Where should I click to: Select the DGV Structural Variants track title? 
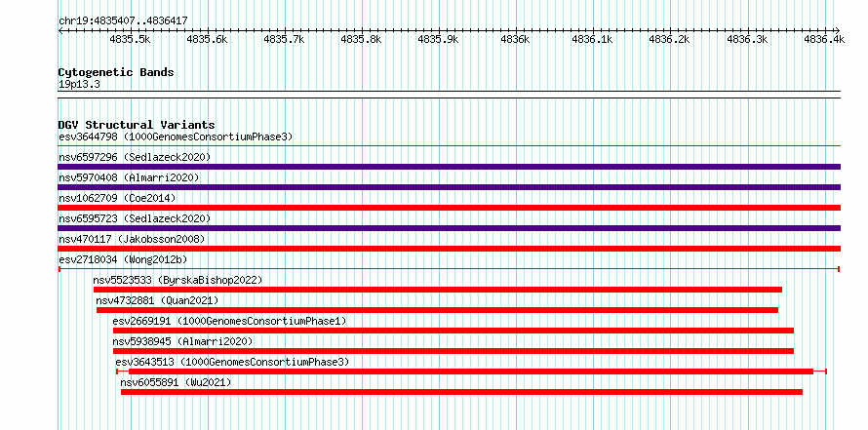click(x=137, y=125)
